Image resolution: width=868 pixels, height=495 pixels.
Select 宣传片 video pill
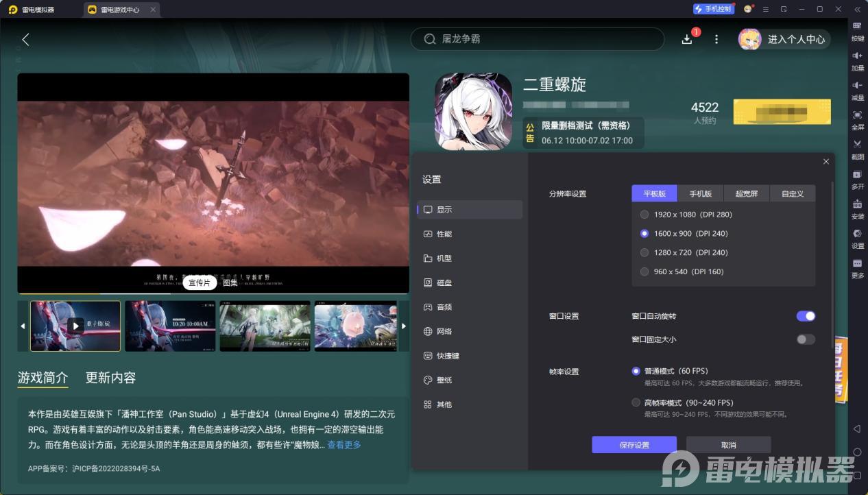[x=200, y=282]
